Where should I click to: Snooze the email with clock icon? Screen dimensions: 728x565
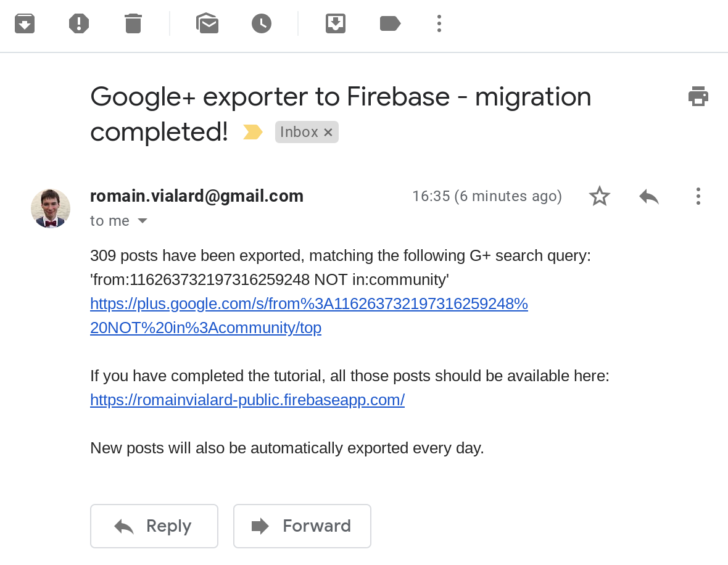tap(262, 24)
